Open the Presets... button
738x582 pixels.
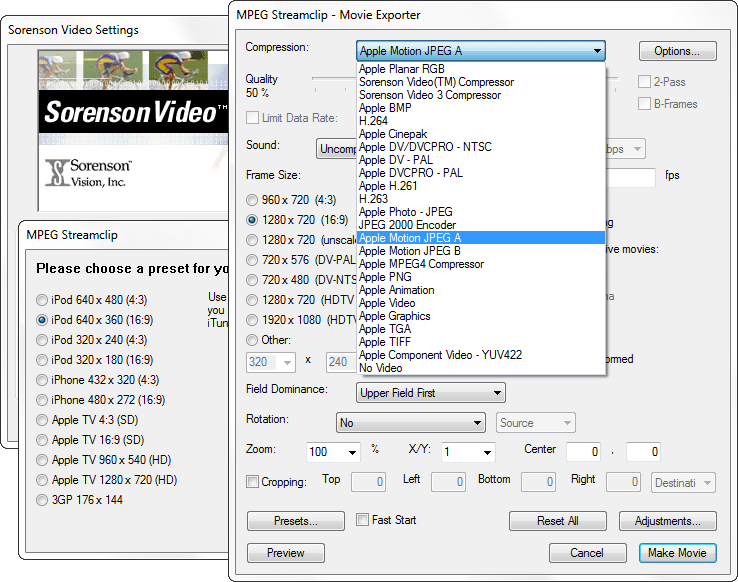(x=296, y=521)
